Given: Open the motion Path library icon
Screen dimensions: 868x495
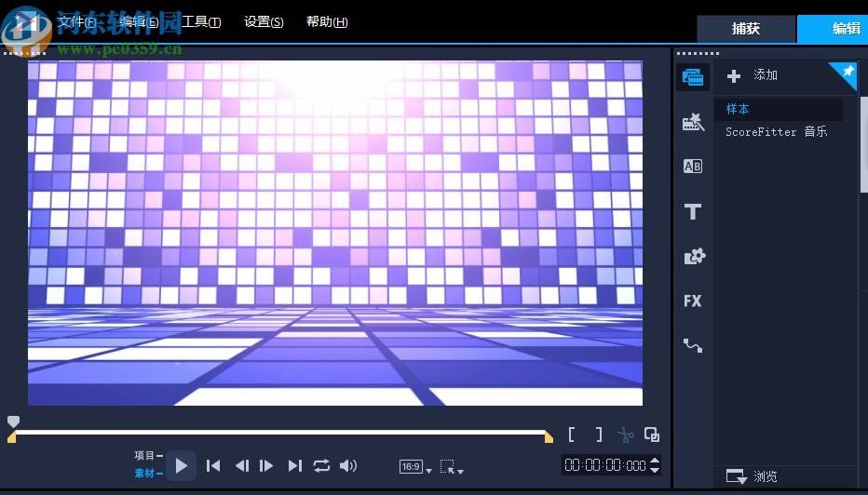Looking at the screenshot, I should pyautogui.click(x=693, y=346).
